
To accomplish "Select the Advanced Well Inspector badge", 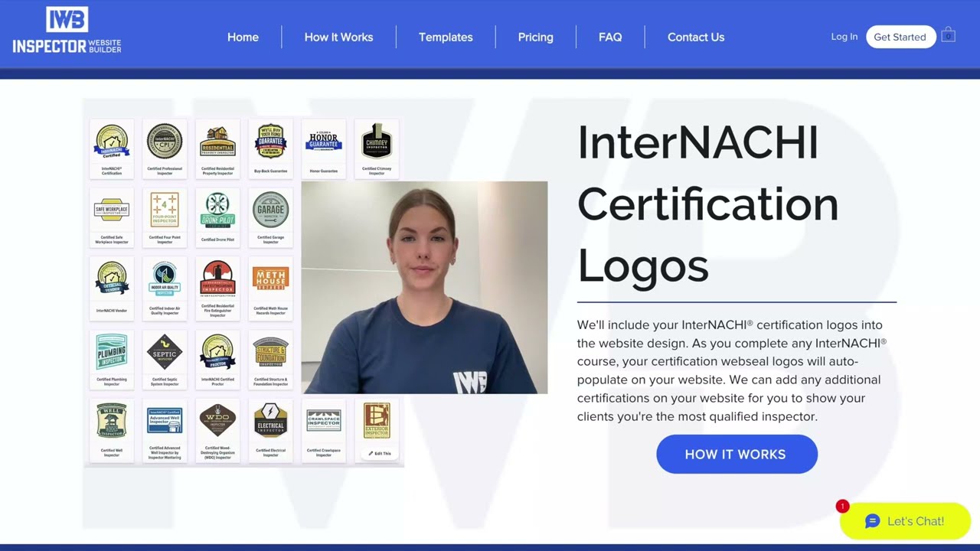I will point(165,430).
